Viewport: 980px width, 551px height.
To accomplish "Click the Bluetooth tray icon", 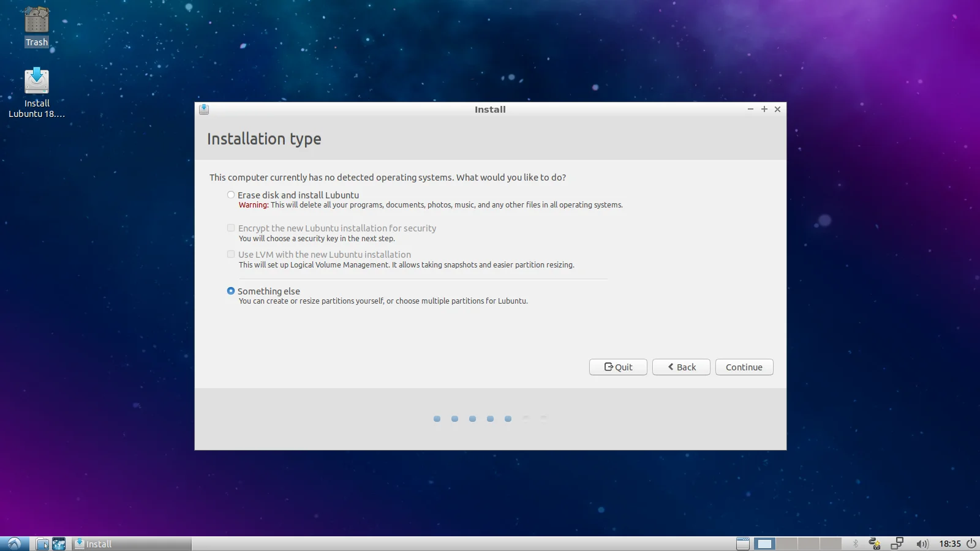I will 856,544.
